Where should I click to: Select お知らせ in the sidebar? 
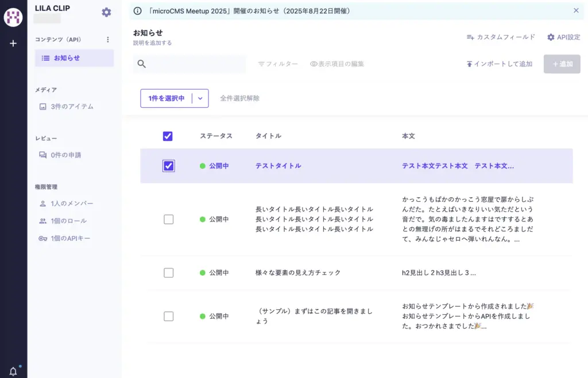point(74,58)
